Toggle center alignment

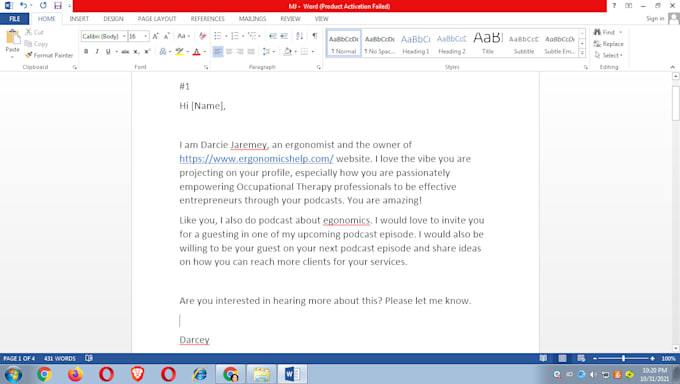point(229,52)
